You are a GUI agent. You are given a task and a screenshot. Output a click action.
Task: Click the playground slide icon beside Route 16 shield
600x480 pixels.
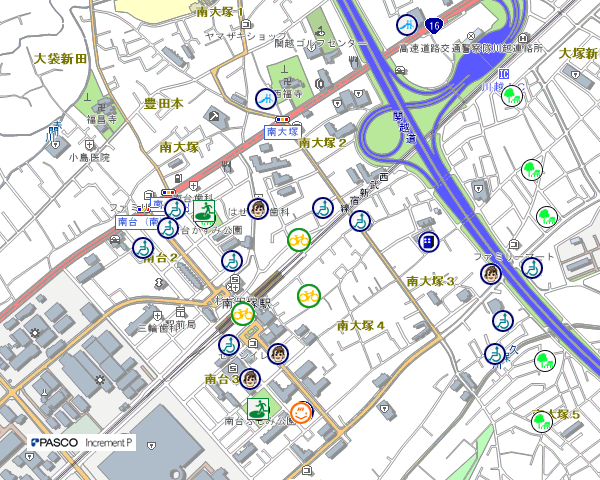(407, 25)
